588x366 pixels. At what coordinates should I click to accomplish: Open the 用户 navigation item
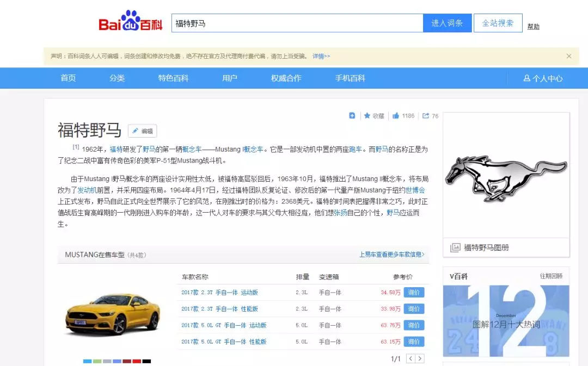tap(230, 78)
